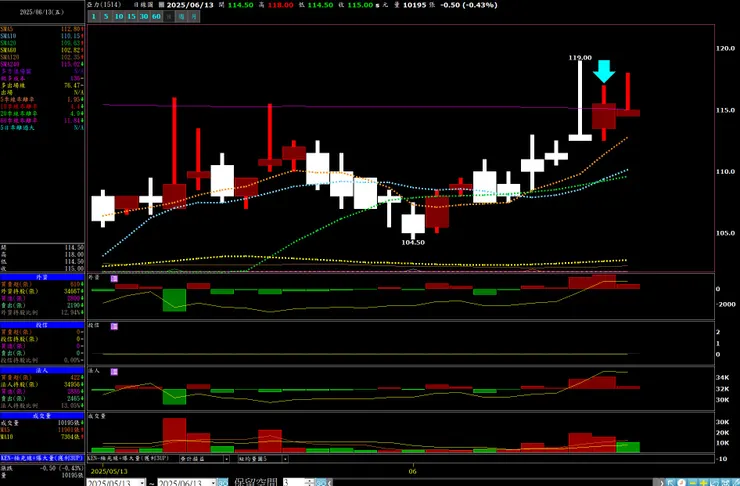This screenshot has width=740, height=486.
Task: Click GO button next to 保留空間 spinner
Action: coord(321,482)
